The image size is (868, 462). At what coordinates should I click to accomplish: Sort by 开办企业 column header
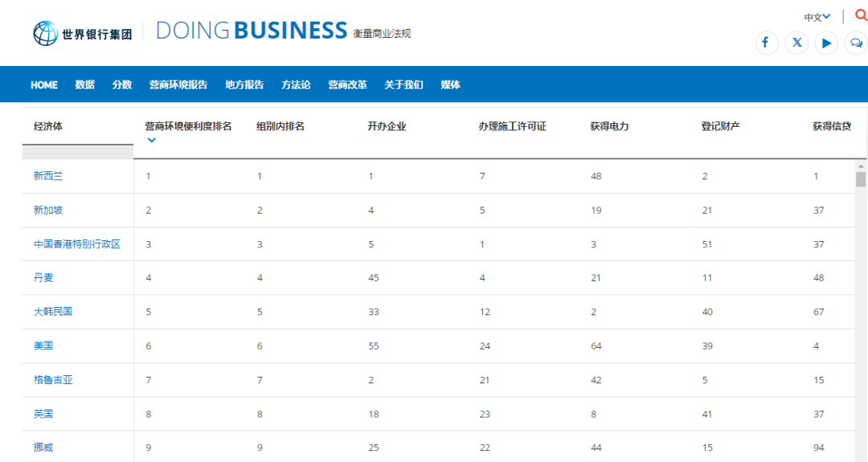tap(387, 126)
